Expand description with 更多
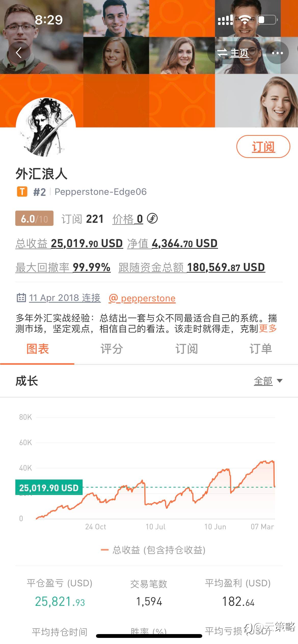Viewport: 298px width, 644px height. 268,329
